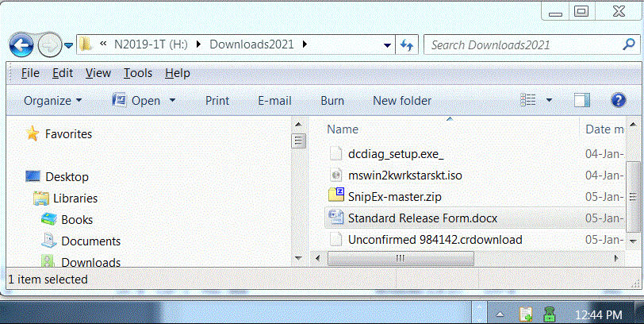644x324 pixels.
Task: Click the Standard Release Form Word icon
Action: 336,217
